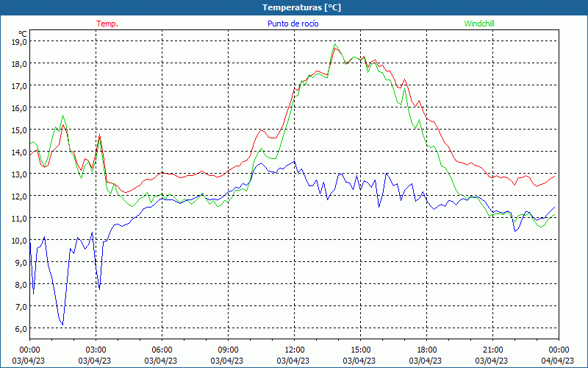Click the 12,0 y-axis value

pyautogui.click(x=19, y=196)
